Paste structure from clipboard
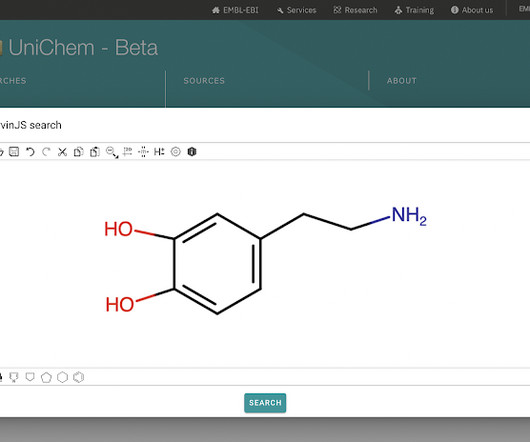Image resolution: width=530 pixels, height=442 pixels. (95, 152)
